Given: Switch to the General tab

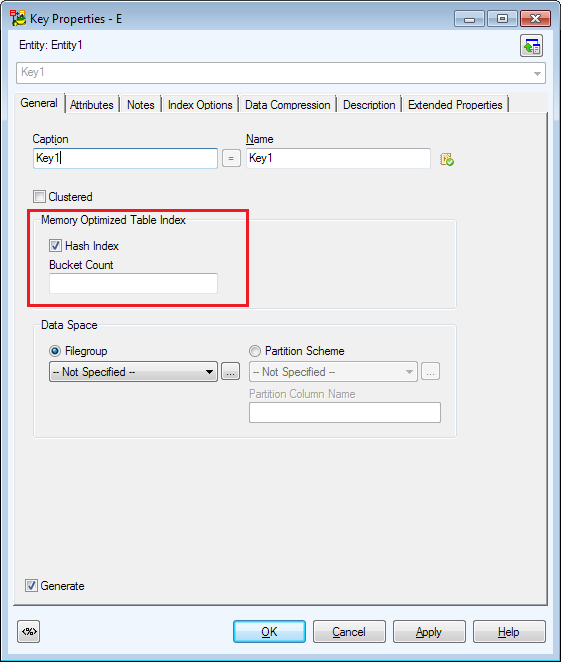Looking at the screenshot, I should tap(39, 103).
